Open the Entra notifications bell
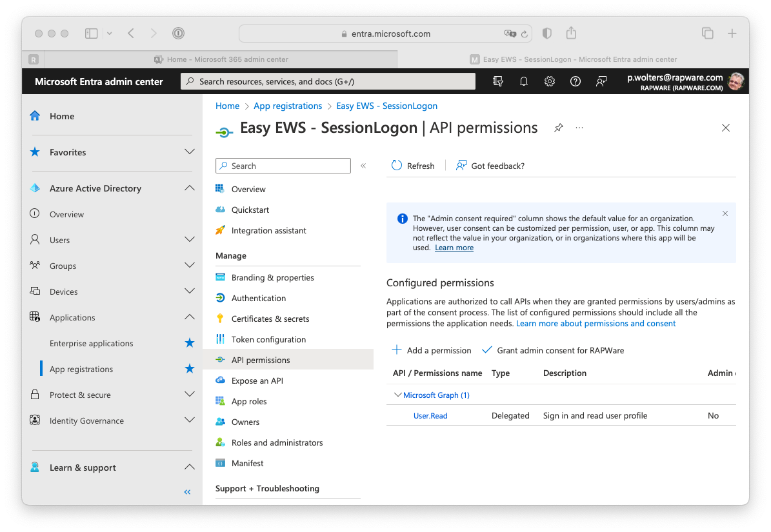This screenshot has width=771, height=532. 524,81
